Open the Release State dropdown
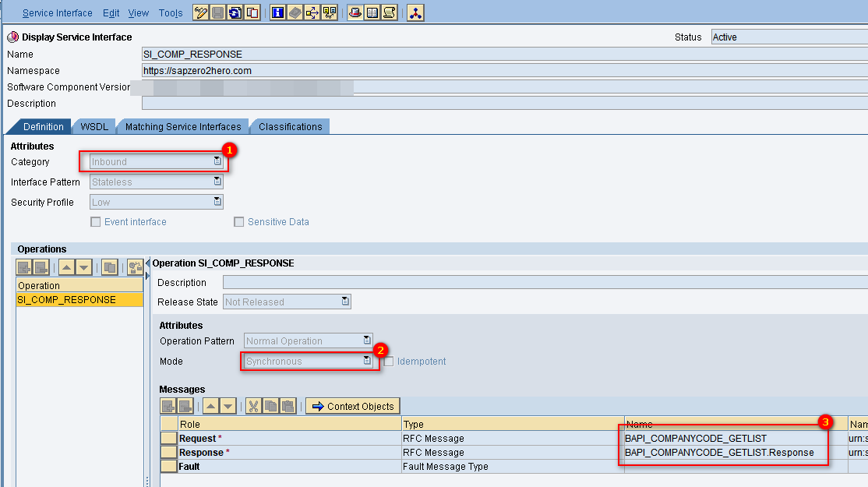 tap(345, 302)
